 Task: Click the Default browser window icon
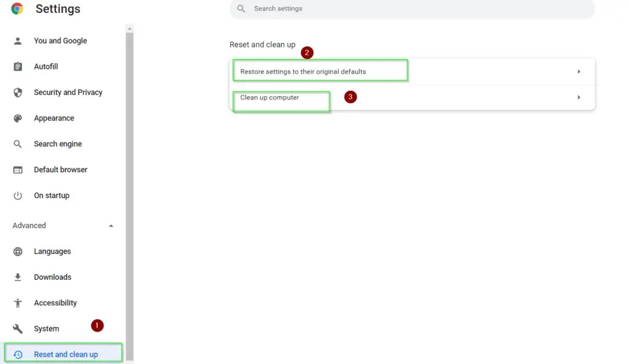pyautogui.click(x=18, y=170)
